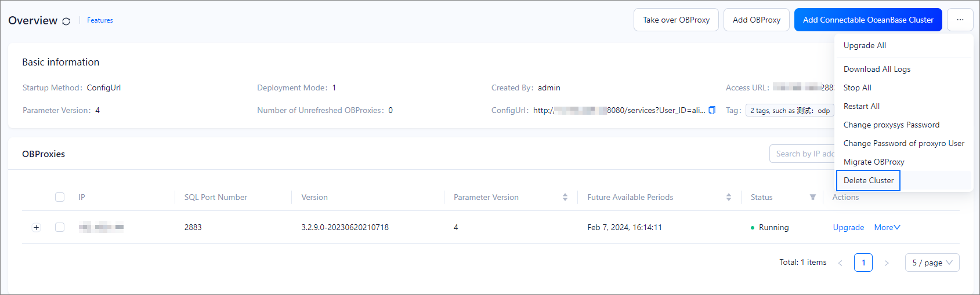Image resolution: width=980 pixels, height=295 pixels.
Task: Change page size from 5 / page
Action: tap(932, 263)
